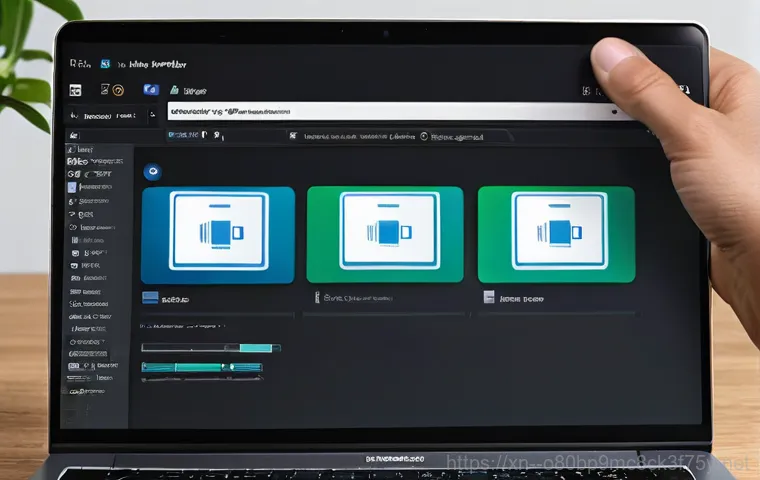Screen dimensions: 760x480
Task: Click the hourglass-like icon beside orange circle
Action: (x=105, y=89)
